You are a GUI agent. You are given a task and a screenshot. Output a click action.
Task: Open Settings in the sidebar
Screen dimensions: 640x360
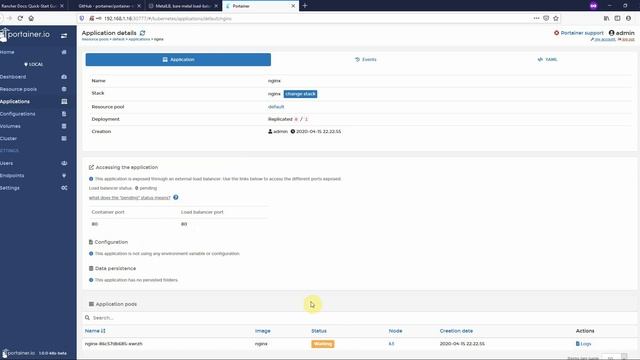point(10,188)
